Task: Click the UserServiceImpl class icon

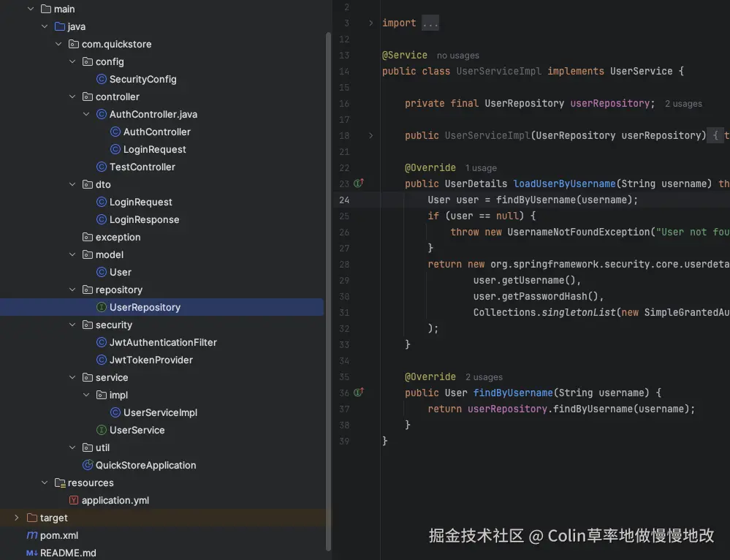Action: (115, 412)
